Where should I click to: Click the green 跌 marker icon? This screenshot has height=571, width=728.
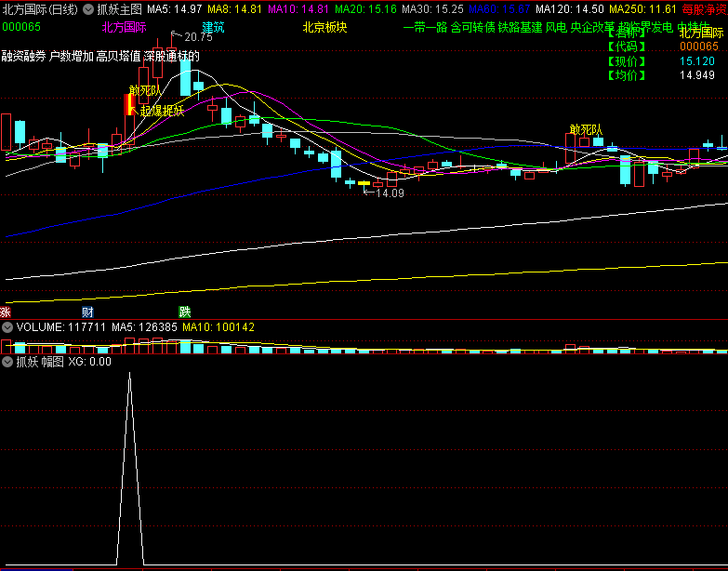click(x=185, y=312)
